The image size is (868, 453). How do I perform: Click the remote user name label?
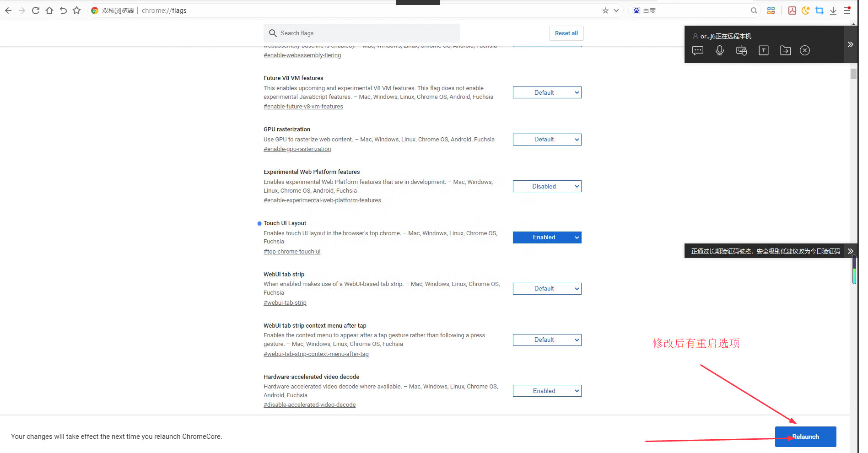tap(726, 36)
